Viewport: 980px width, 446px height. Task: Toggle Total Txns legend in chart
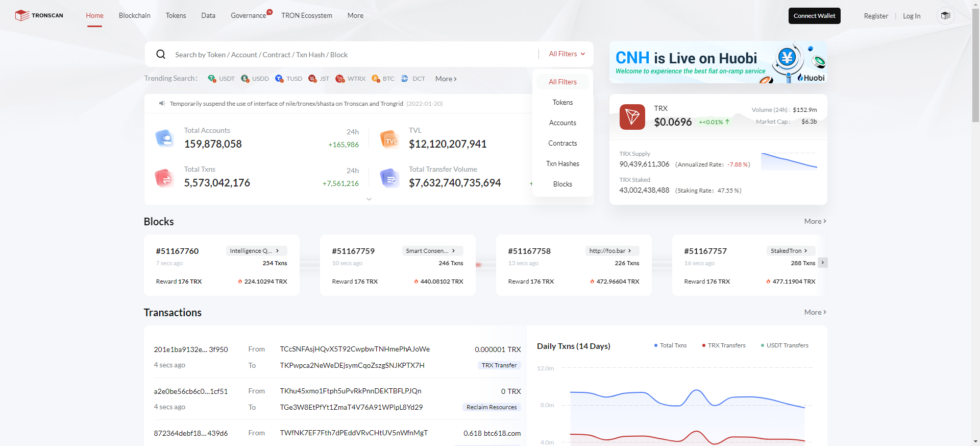pyautogui.click(x=670, y=346)
